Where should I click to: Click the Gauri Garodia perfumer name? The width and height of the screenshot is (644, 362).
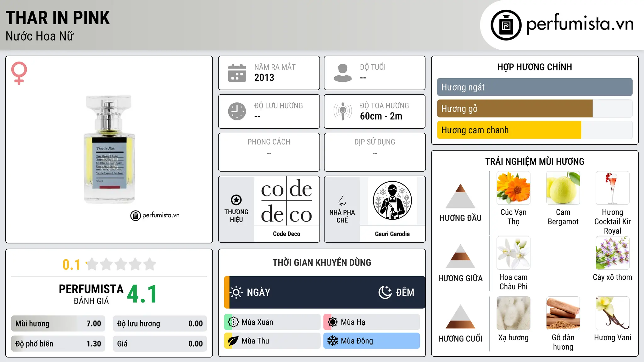pos(392,234)
